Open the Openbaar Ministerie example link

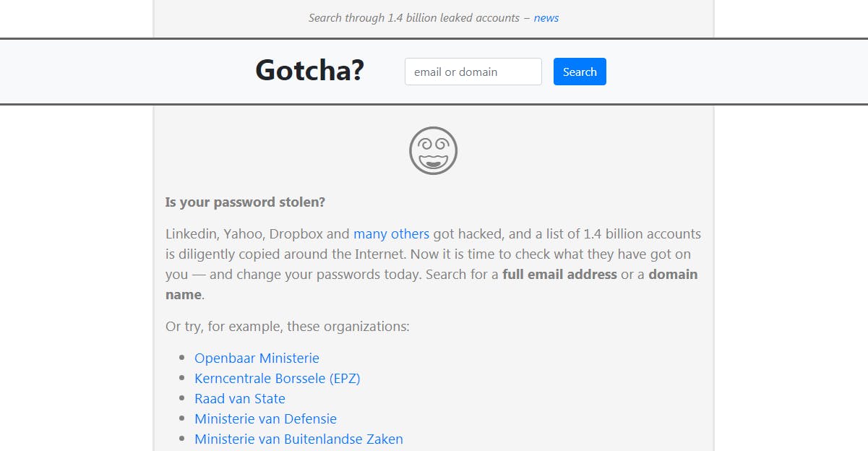click(257, 358)
